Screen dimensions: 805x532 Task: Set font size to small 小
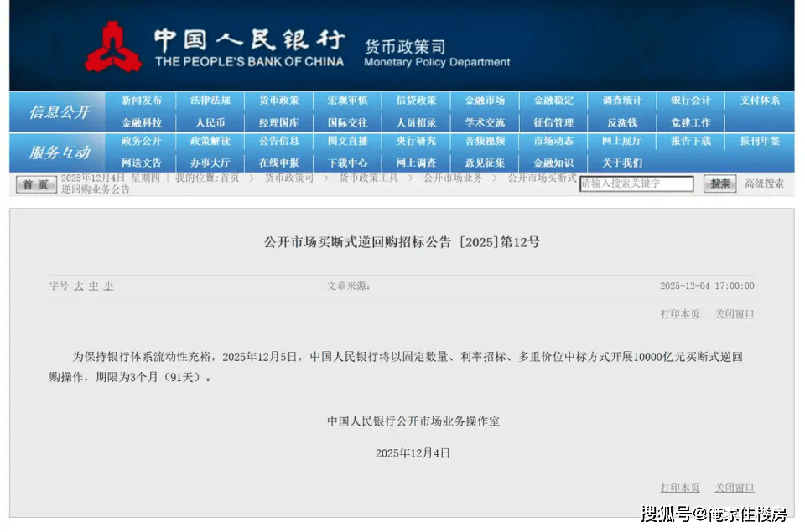pyautogui.click(x=108, y=286)
